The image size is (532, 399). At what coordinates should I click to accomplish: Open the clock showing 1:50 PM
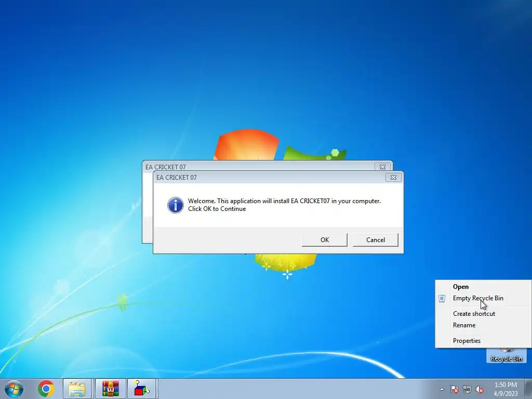506,389
